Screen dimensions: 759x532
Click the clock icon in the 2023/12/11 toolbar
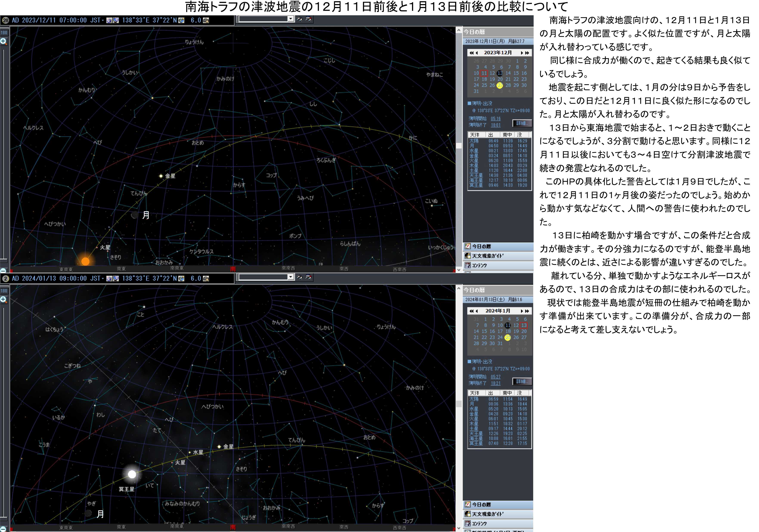109,20
